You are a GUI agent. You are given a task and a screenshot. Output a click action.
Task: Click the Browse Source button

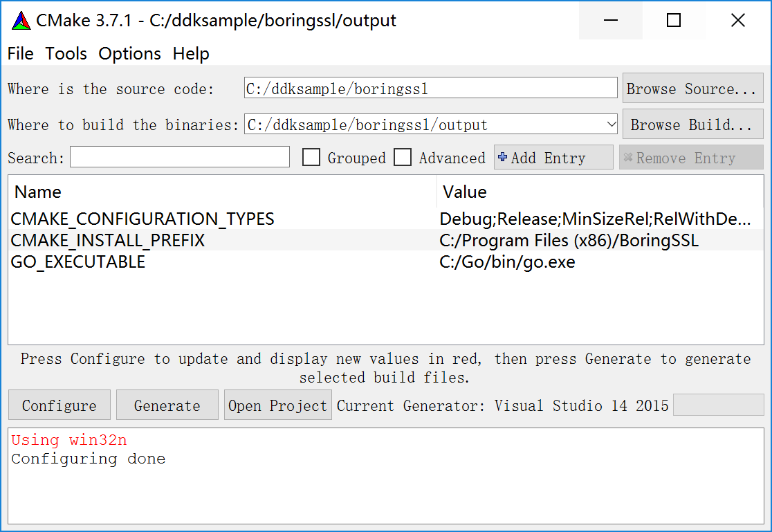[x=692, y=88]
